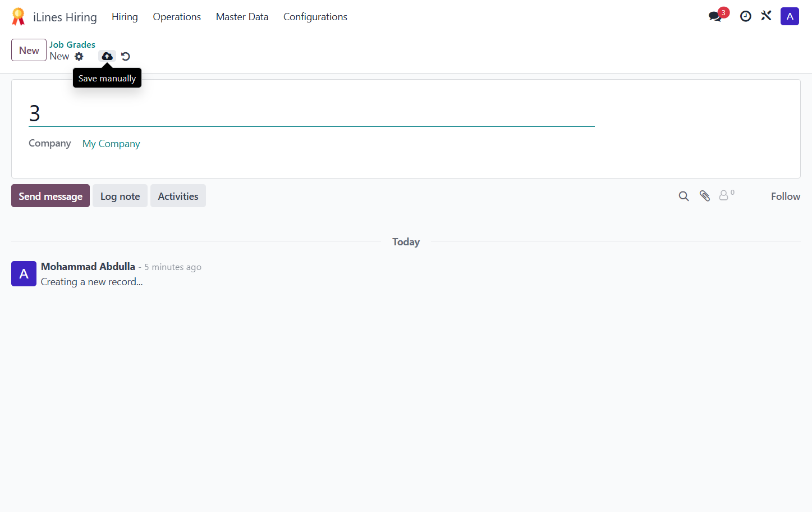Viewport: 812px width, 512px height.
Task: Go back to Job Grades breadcrumb
Action: click(x=72, y=44)
